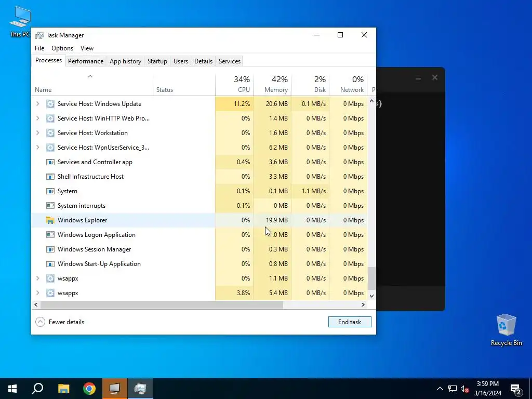Click the Windows Explorer folder icon
The width and height of the screenshot is (532, 399).
[50, 220]
